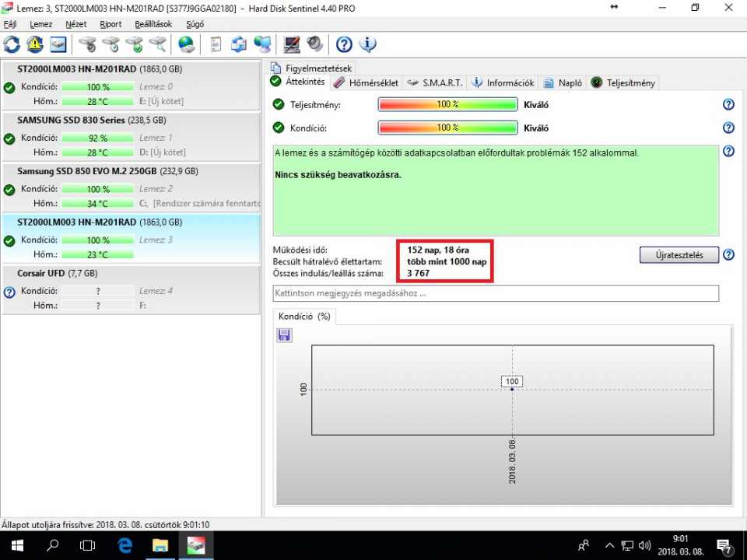
Task: Click the 34 °C temperature bar of SSD 850 EVO
Action: tap(98, 203)
